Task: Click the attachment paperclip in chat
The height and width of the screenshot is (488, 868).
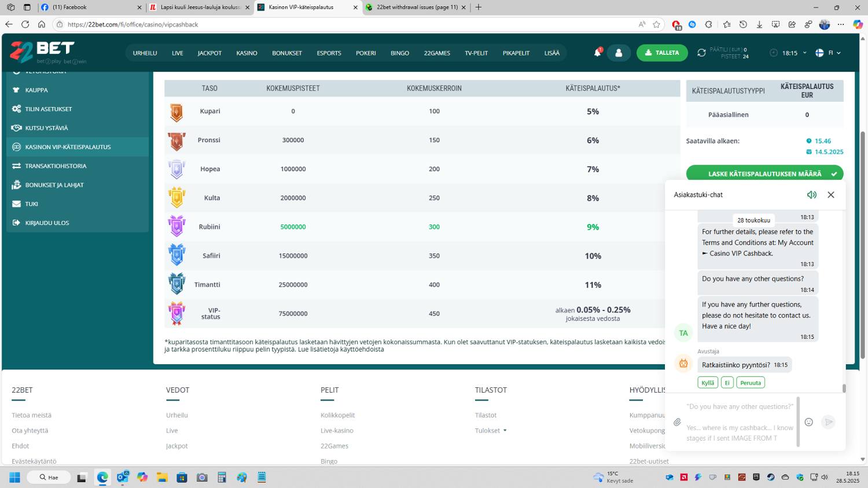Action: click(x=677, y=422)
